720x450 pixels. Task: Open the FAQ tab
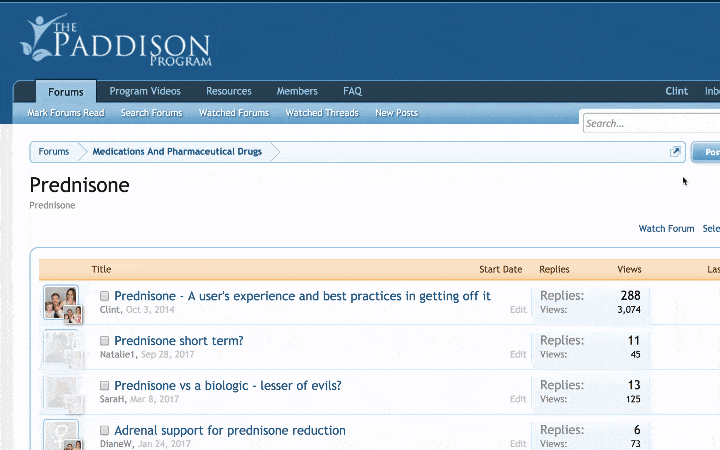click(x=352, y=91)
